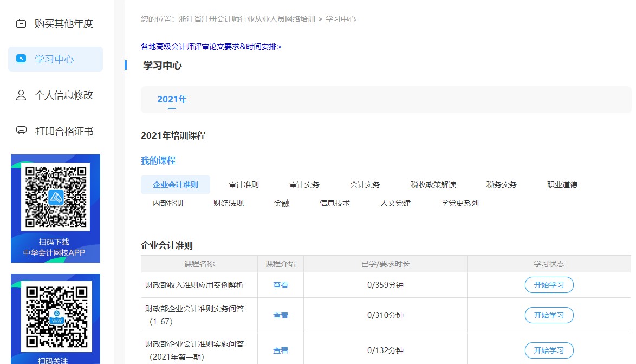The width and height of the screenshot is (636, 364).
Task: Click 开始学习 for 财政部企业会计准则实施问答
Action: pyautogui.click(x=549, y=350)
